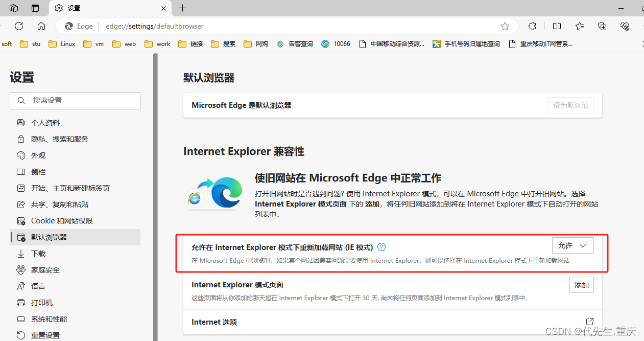Open the 10086 bookmark

[336, 44]
